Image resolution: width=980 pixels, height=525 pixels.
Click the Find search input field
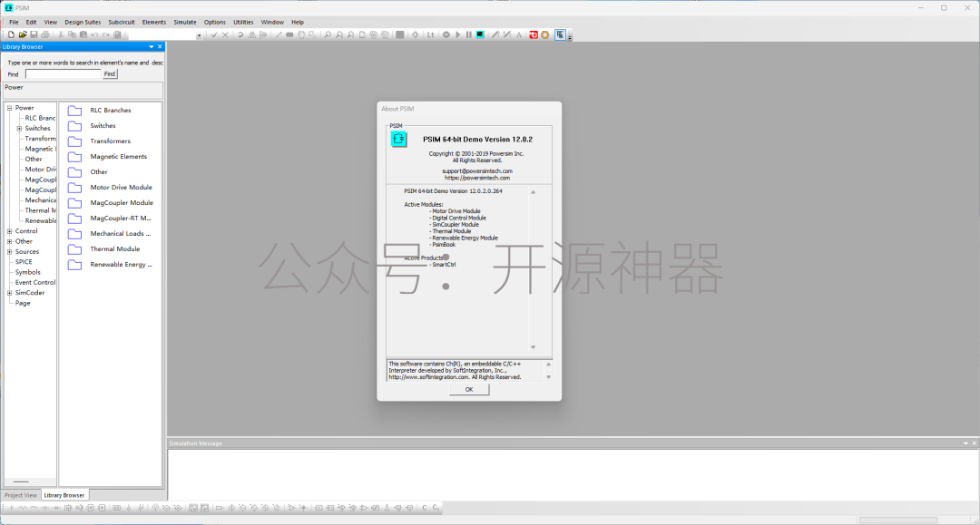point(64,74)
